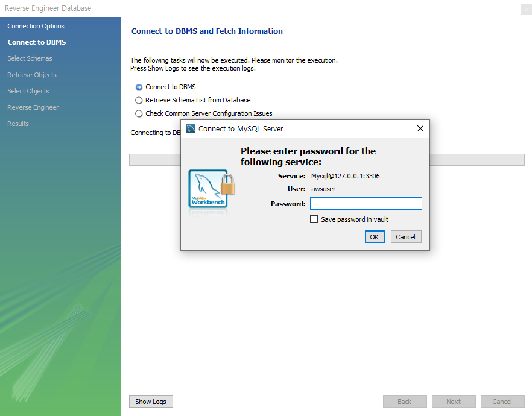
Task: Click the Check Common Server Configuration Issues indicator
Action: tap(139, 113)
